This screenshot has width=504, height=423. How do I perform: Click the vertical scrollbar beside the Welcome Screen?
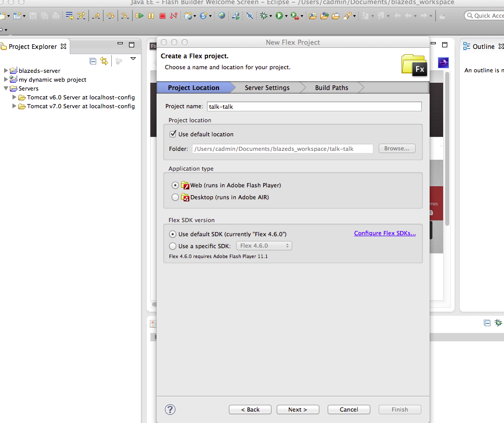point(447,148)
